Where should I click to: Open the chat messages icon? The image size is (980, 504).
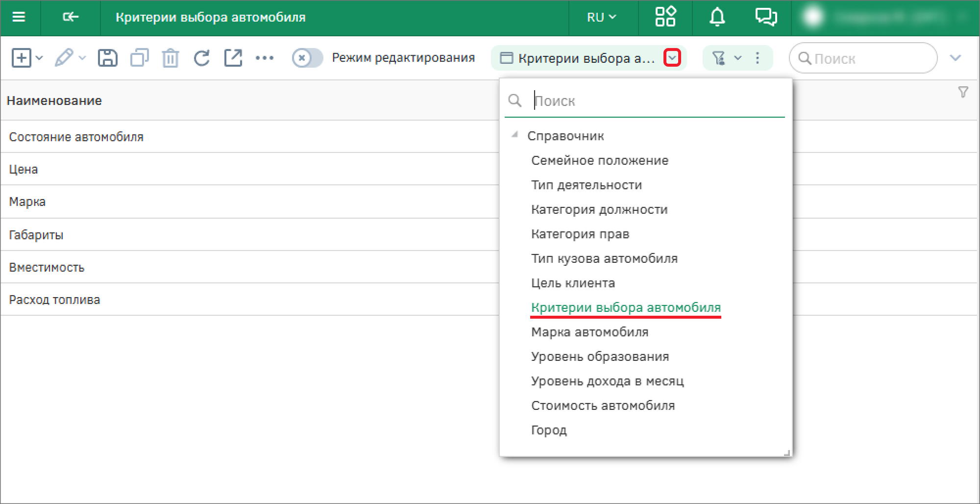tap(765, 18)
